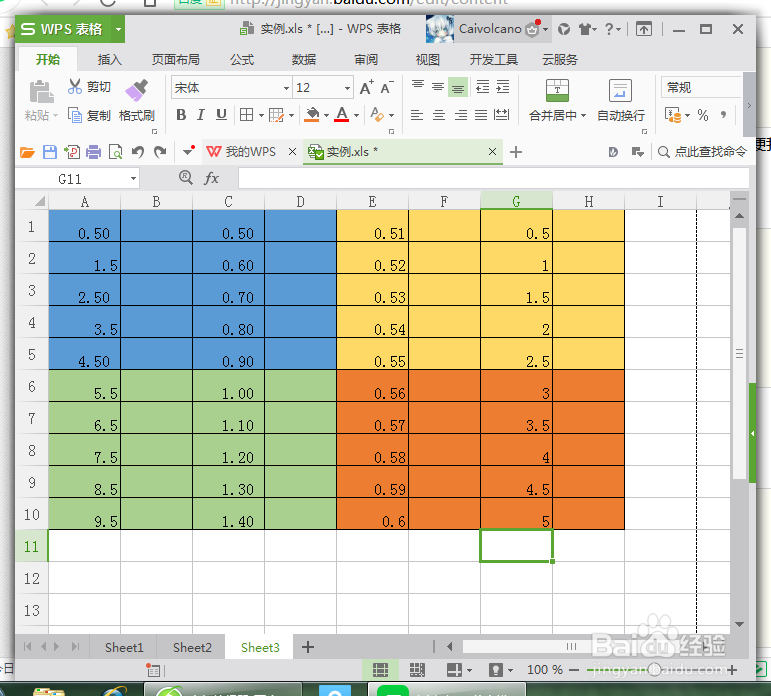Open file with the folder icon
Screen dimensions: 771x696
pos(27,152)
